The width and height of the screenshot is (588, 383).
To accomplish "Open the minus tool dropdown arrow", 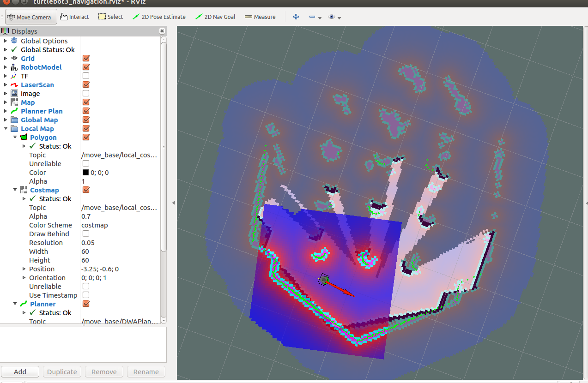I will pos(320,18).
